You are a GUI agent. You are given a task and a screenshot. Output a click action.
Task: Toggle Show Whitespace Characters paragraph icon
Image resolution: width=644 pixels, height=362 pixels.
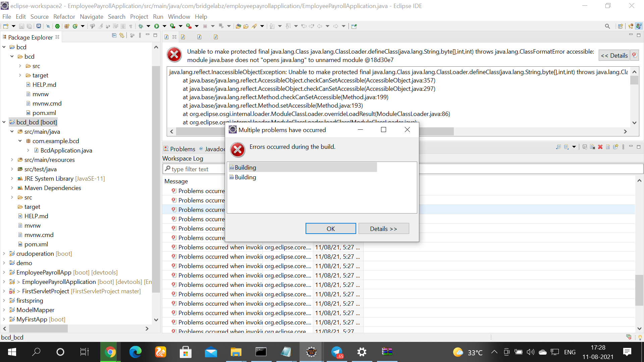(131, 26)
